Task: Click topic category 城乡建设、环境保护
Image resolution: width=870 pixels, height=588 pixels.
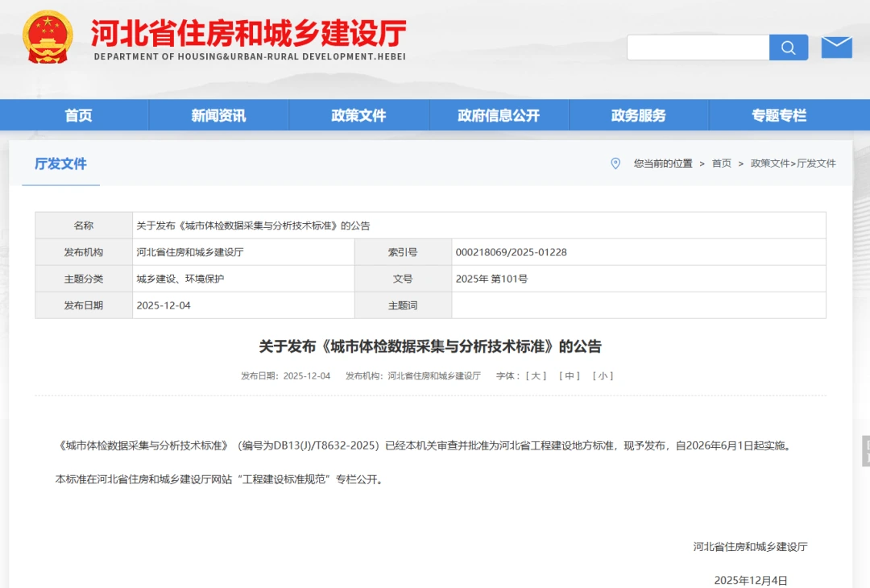Action: point(180,279)
